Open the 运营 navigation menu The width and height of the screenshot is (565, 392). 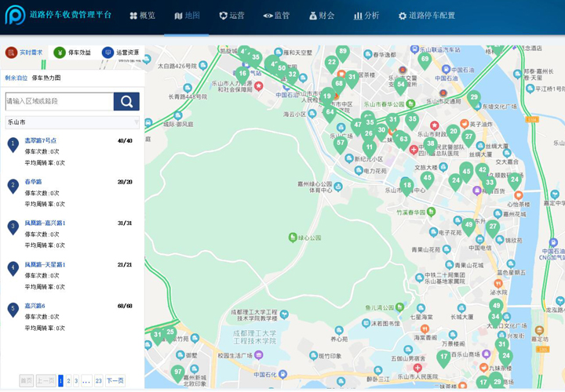(x=232, y=16)
